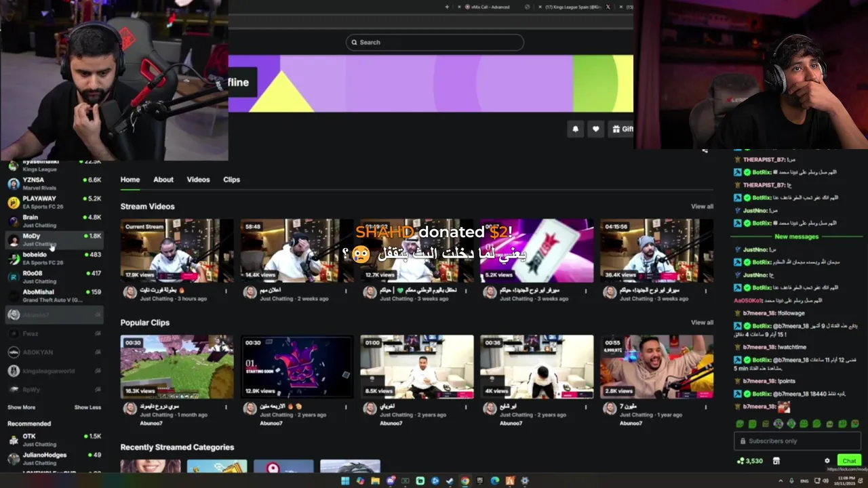Switch to the Clips tab
868x488 pixels.
(x=232, y=180)
